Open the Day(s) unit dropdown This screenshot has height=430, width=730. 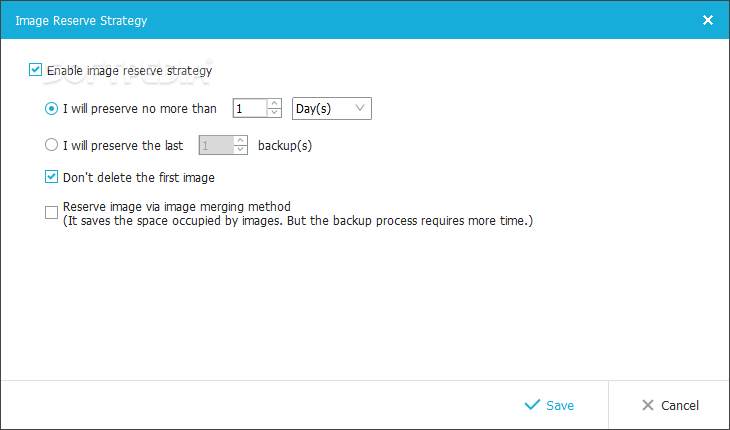pyautogui.click(x=332, y=108)
